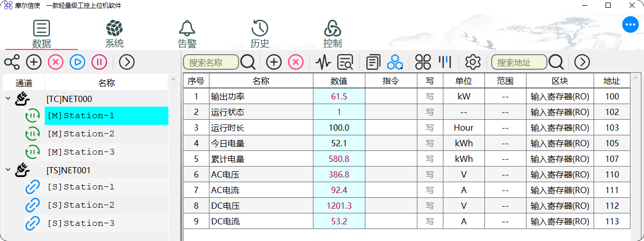The width and height of the screenshot is (644, 241).
Task: Collapse the [TC]NET000 channel tree node
Action: [8, 98]
